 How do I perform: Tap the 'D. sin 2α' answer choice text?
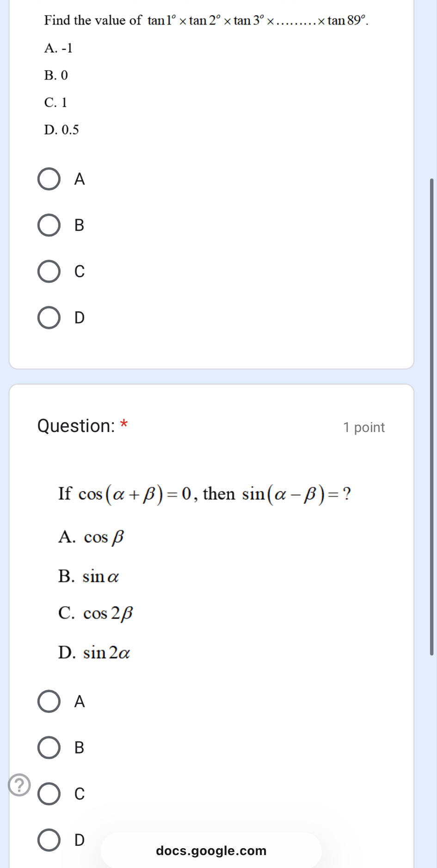pyautogui.click(x=94, y=653)
